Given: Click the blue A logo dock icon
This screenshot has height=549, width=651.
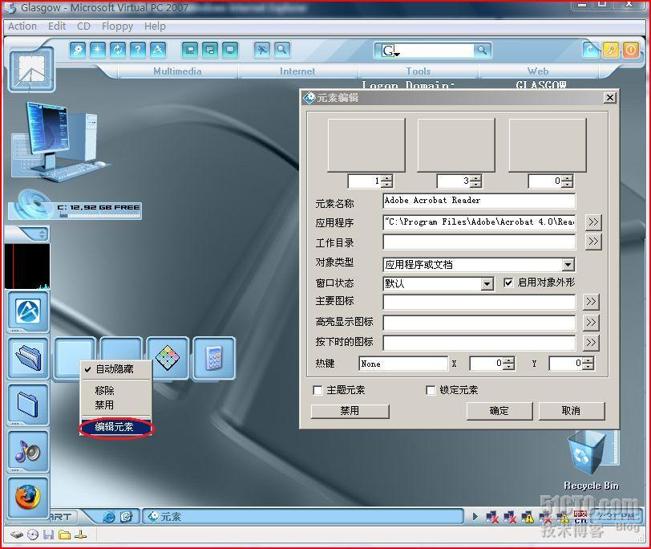Looking at the screenshot, I should tap(28, 312).
